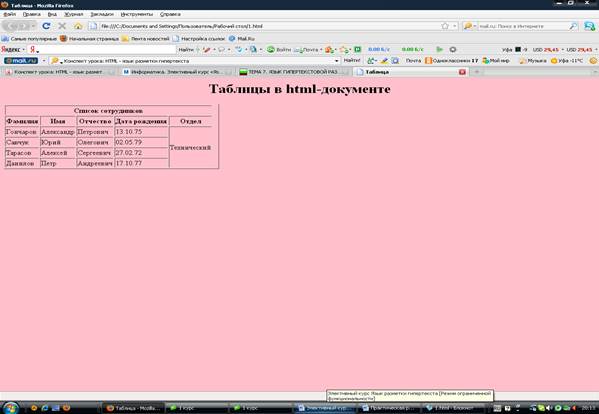Open Музыка from the Mail.ru toolbar
Screen dimensions: 599x414
[x=533, y=61]
